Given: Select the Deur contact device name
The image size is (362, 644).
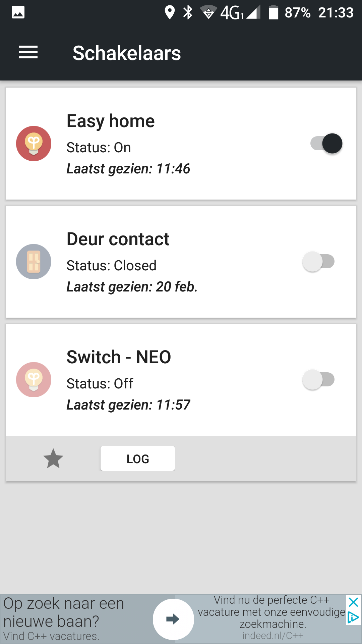Looking at the screenshot, I should (118, 239).
